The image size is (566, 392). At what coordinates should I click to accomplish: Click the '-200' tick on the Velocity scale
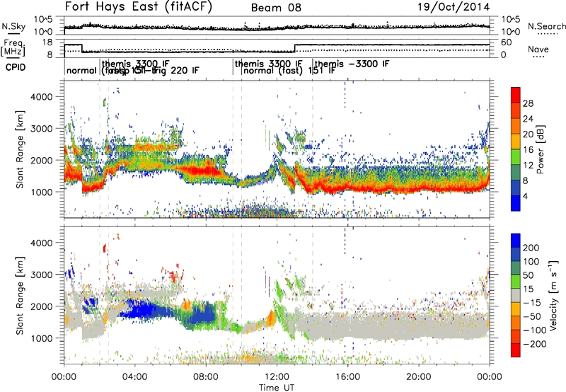pos(535,344)
